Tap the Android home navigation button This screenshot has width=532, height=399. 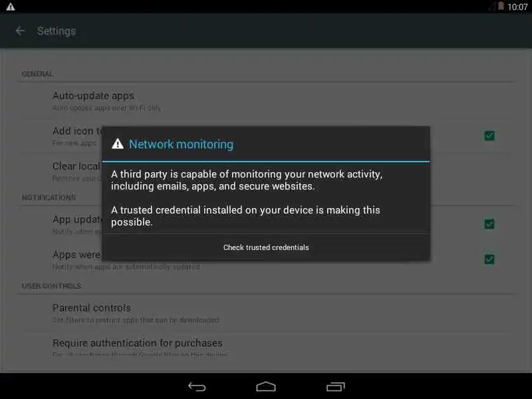pyautogui.click(x=266, y=386)
